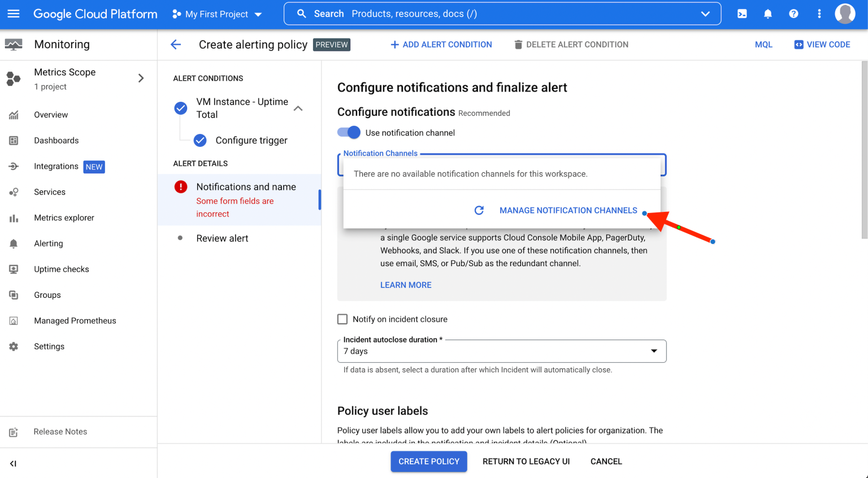
Task: Collapse the VM Instance condition chevron
Action: [x=298, y=108]
